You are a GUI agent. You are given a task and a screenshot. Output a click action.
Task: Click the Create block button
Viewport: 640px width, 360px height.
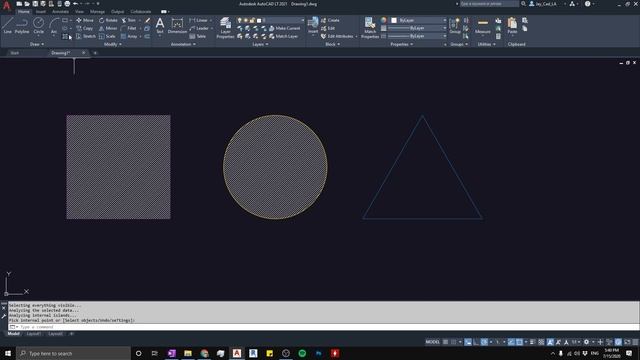330,20
